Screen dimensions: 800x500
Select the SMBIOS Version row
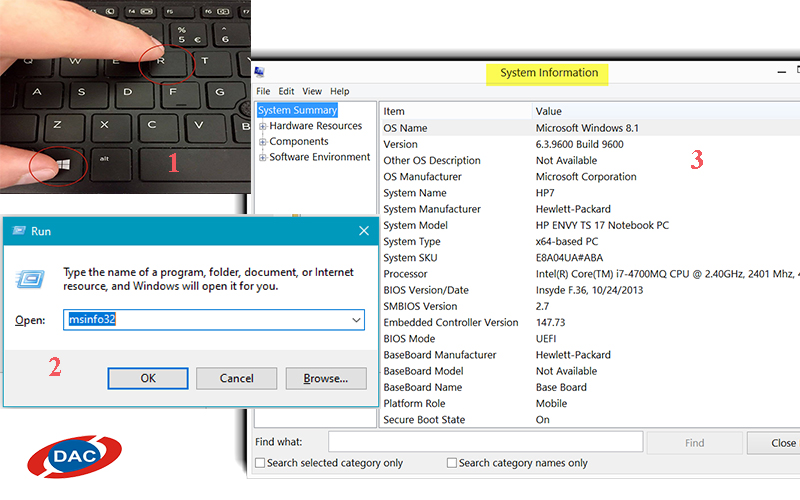point(590,307)
